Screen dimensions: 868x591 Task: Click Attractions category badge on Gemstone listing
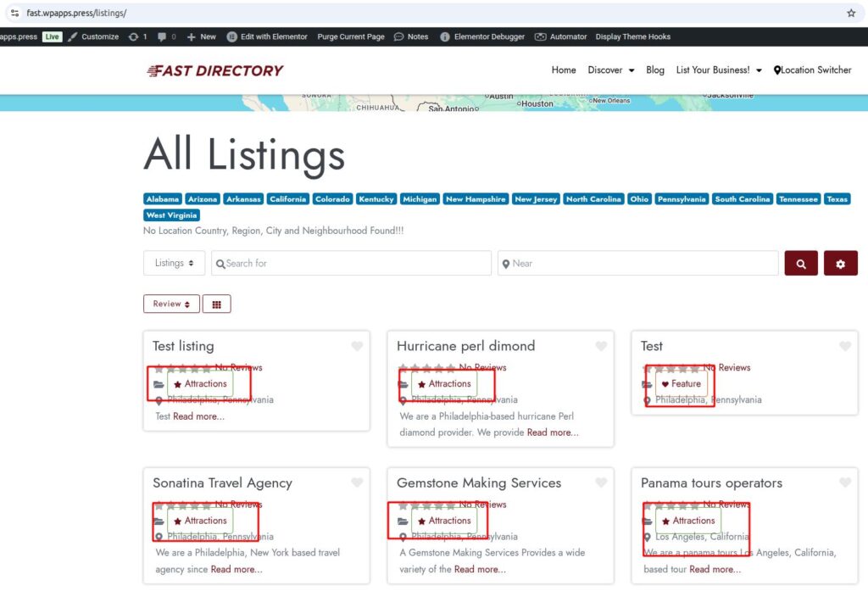444,521
